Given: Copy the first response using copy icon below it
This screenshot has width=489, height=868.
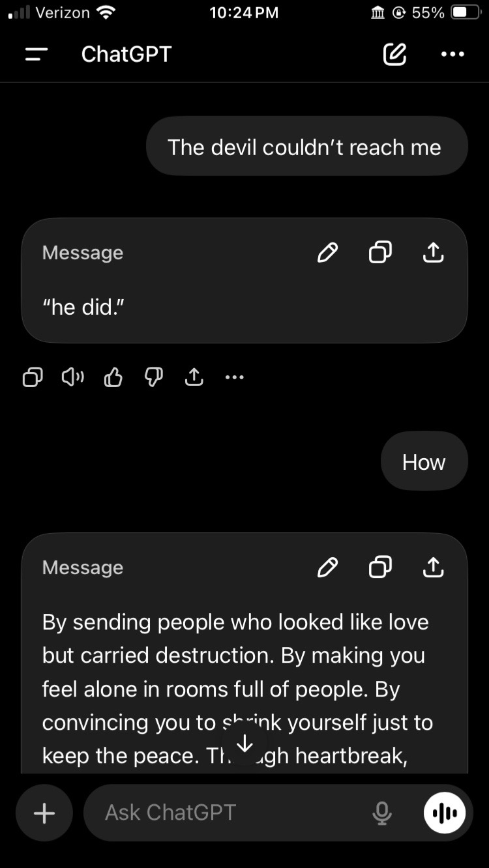Looking at the screenshot, I should pos(33,377).
